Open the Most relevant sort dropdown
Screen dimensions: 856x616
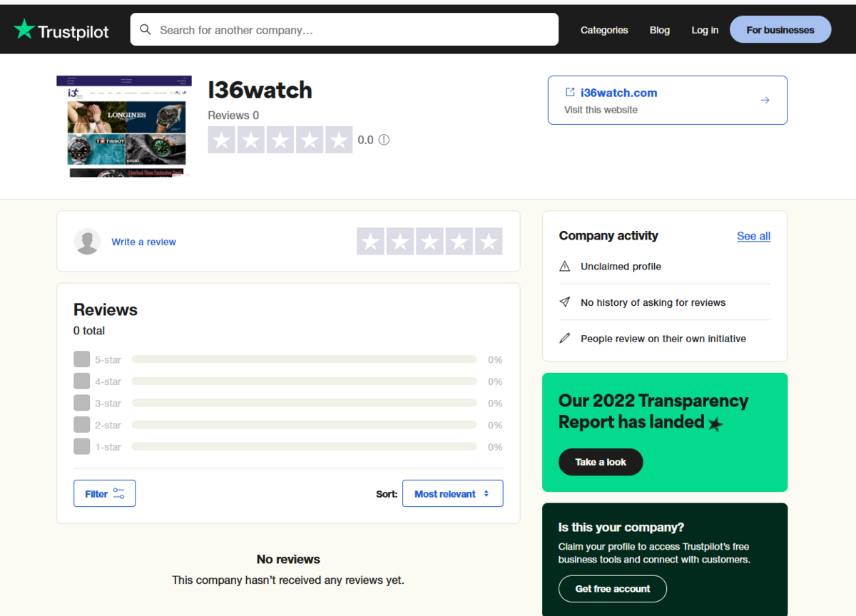pyautogui.click(x=452, y=493)
